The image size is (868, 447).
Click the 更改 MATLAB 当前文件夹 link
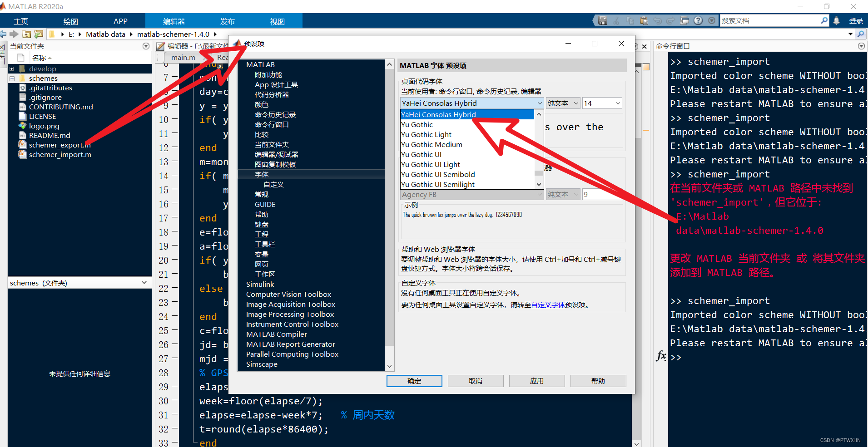point(730,258)
